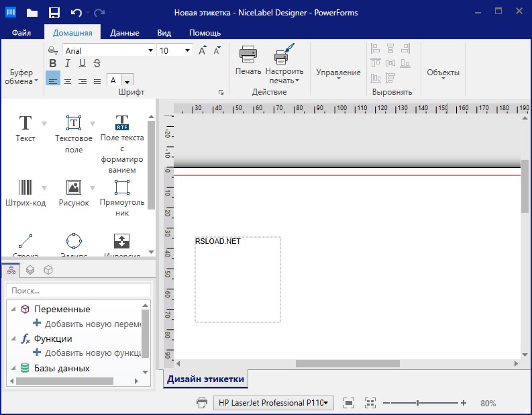Viewport: 532px width, 415px height.
Task: Click the save floppy disk icon
Action: pyautogui.click(x=54, y=12)
